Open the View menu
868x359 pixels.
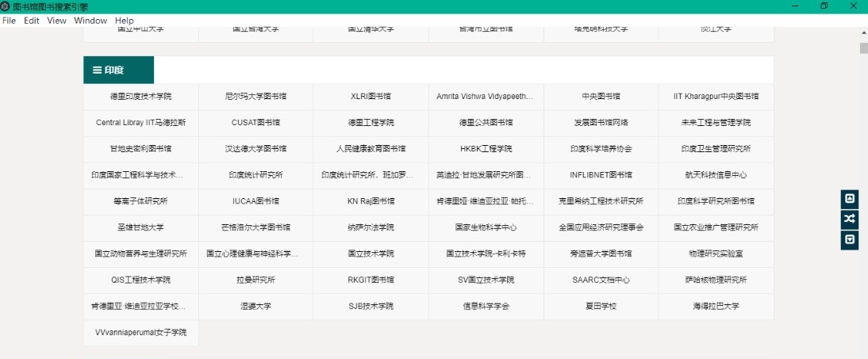(x=56, y=21)
